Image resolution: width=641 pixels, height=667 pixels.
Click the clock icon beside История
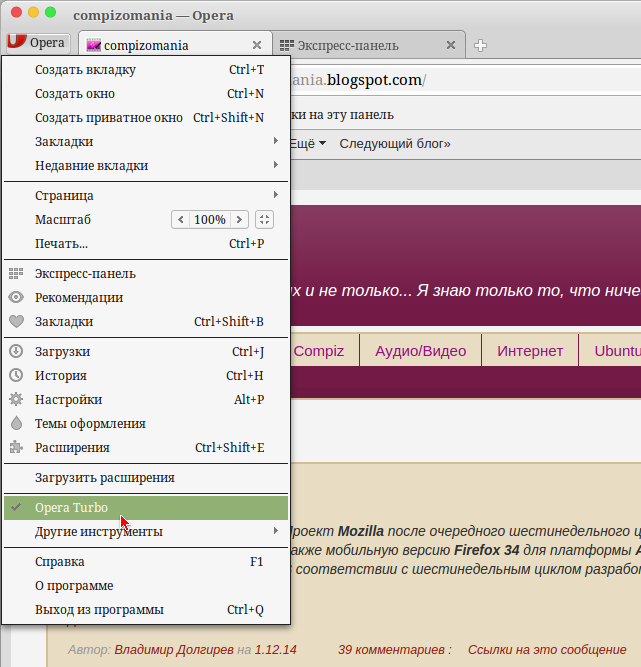click(x=16, y=375)
